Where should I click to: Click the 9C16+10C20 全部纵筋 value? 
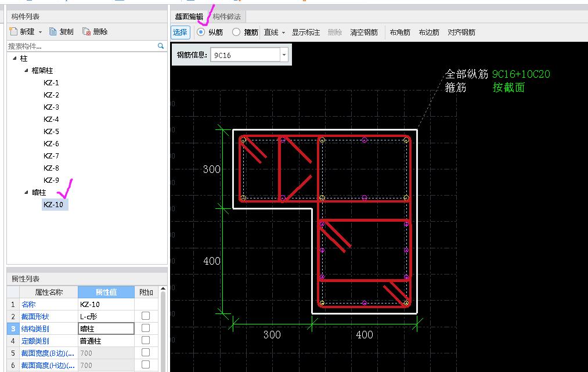click(x=521, y=74)
